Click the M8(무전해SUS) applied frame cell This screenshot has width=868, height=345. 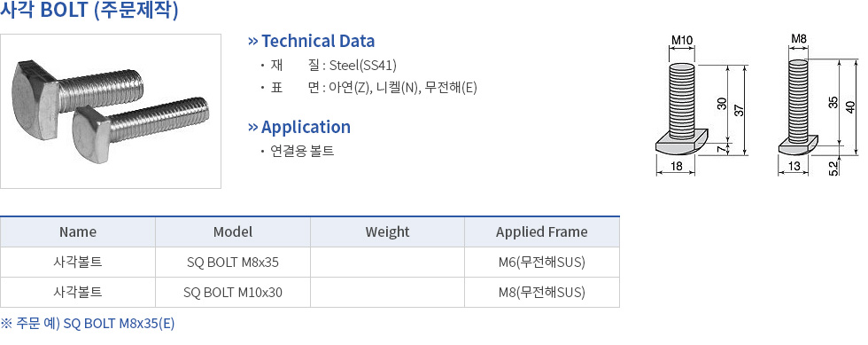542,293
